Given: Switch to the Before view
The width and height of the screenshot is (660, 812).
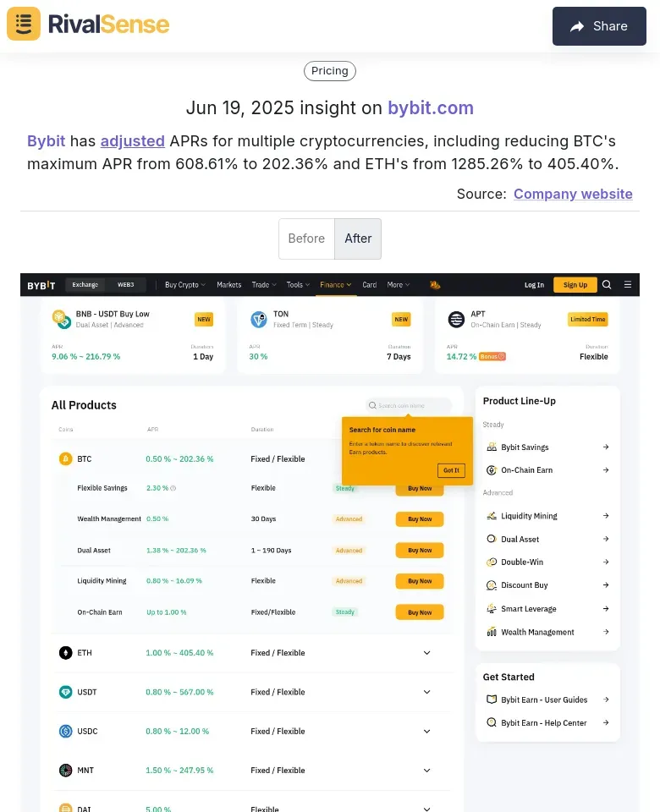Looking at the screenshot, I should click(306, 239).
